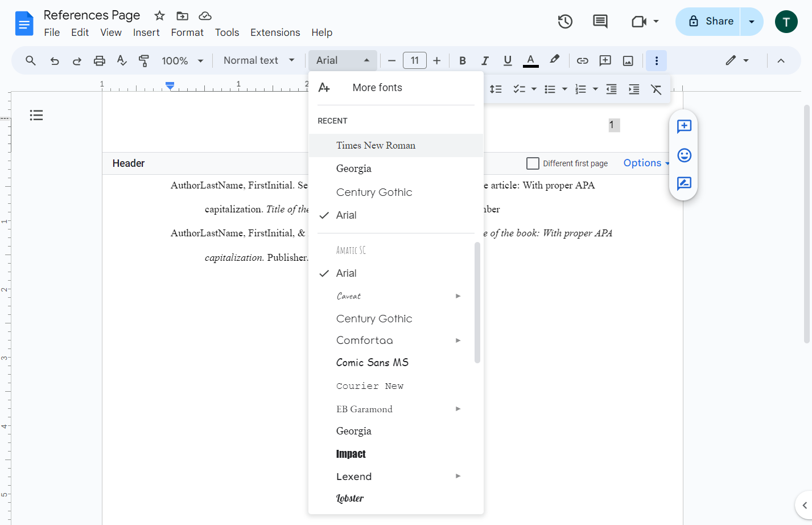Check the cloud save status icon
This screenshot has width=812, height=525.
pos(205,16)
